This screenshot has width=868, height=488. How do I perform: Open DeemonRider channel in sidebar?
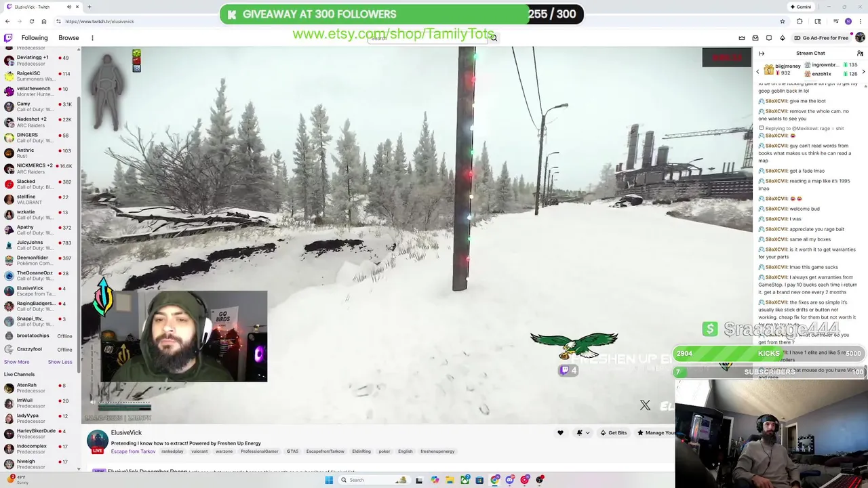pyautogui.click(x=39, y=260)
